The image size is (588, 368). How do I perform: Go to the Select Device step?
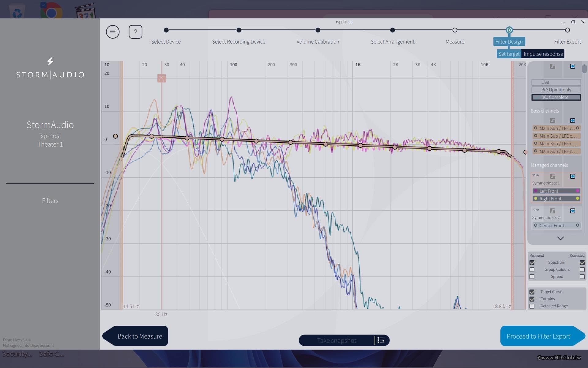166,30
